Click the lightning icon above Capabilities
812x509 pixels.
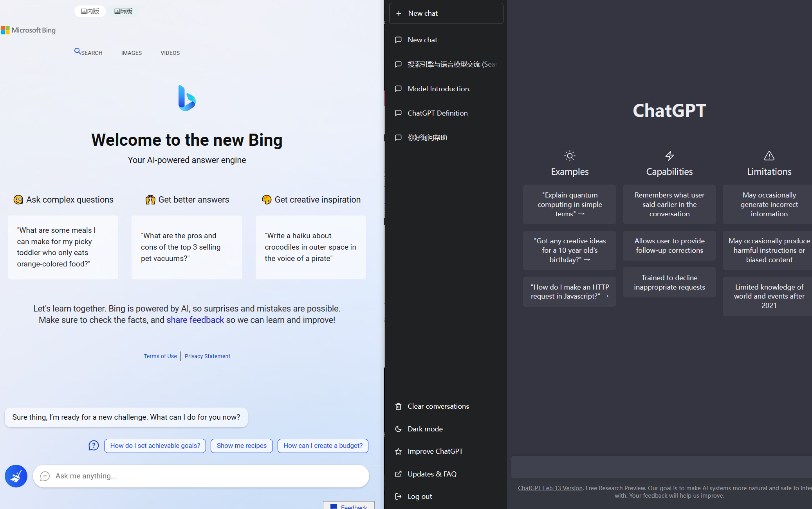tap(669, 156)
